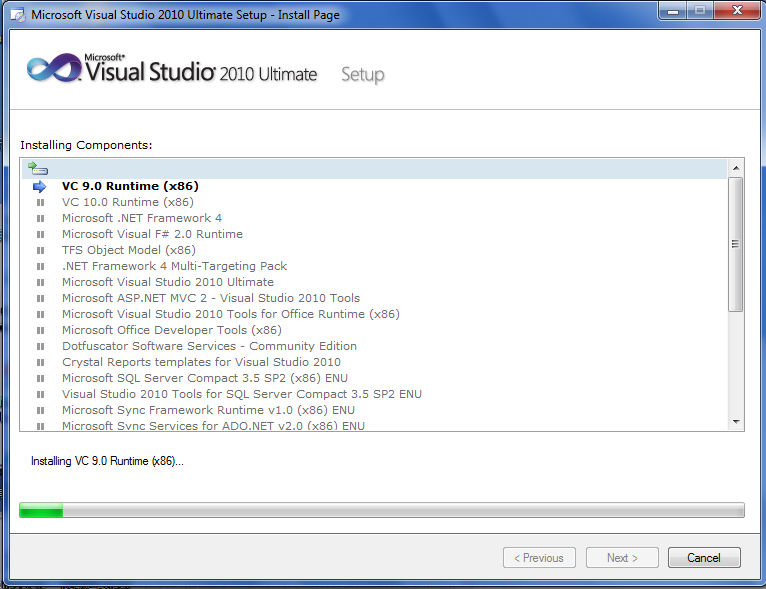Click the disabled < Previous button
766x589 pixels.
pyautogui.click(x=539, y=558)
